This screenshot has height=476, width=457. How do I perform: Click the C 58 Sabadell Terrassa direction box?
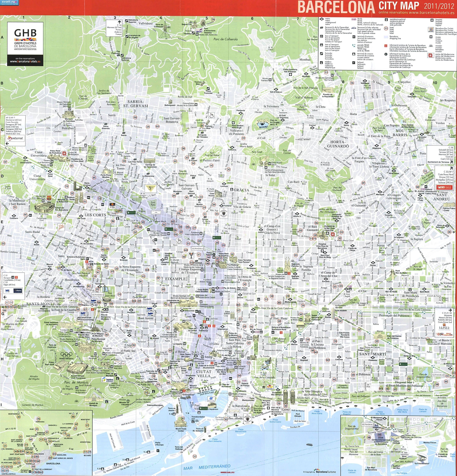click(441, 155)
